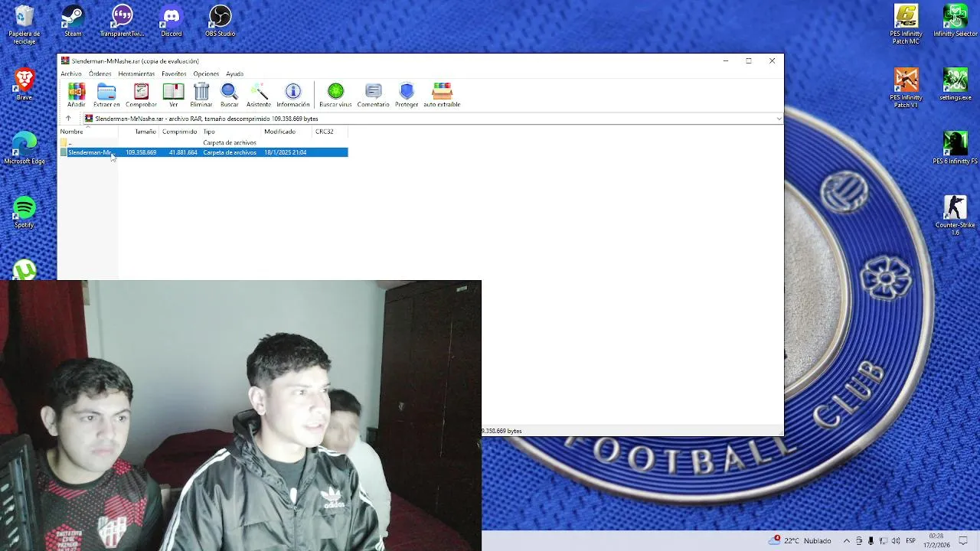Image resolution: width=980 pixels, height=551 pixels.
Task: Open the Órdenes menu
Action: (100, 74)
